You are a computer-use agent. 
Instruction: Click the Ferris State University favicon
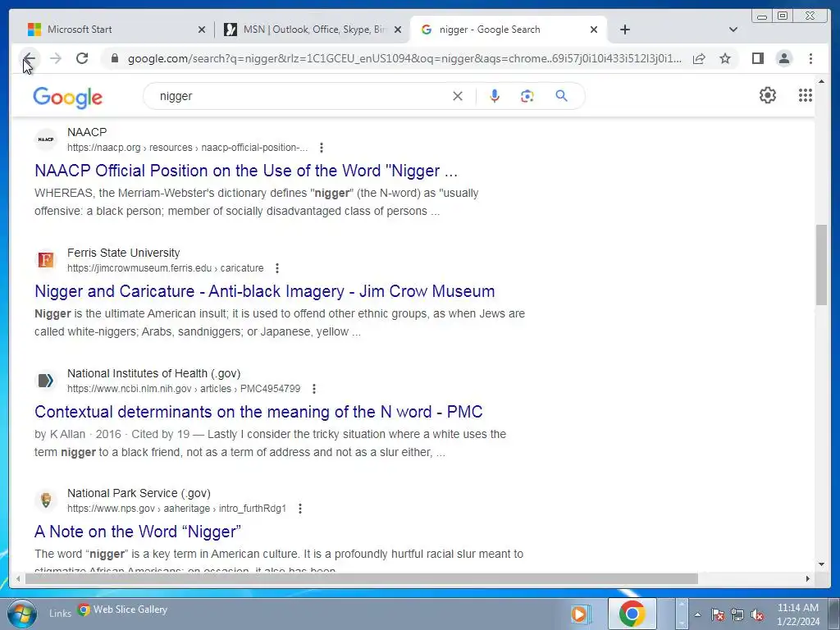tap(46, 260)
